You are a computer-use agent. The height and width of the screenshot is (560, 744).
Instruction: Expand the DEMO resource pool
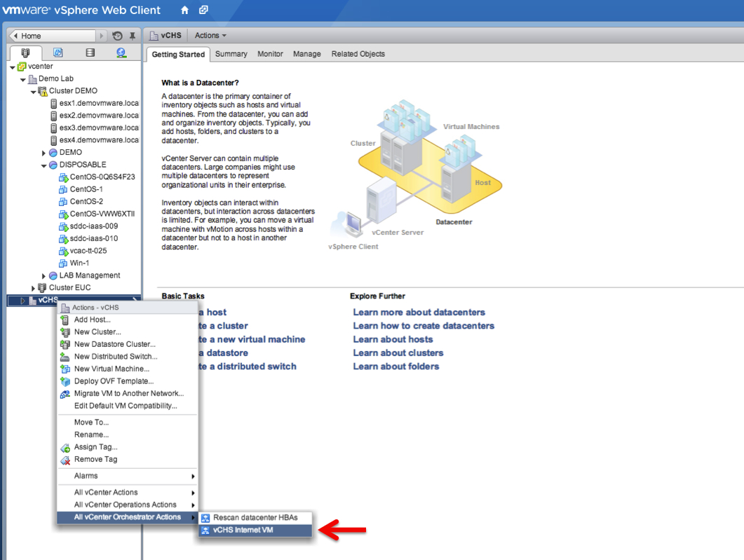(x=43, y=153)
